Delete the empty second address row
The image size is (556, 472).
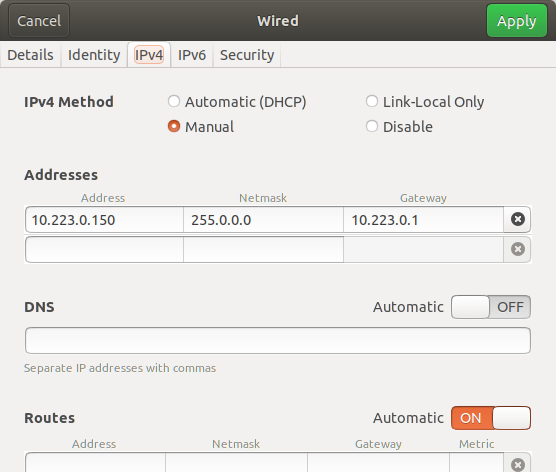pos(517,249)
